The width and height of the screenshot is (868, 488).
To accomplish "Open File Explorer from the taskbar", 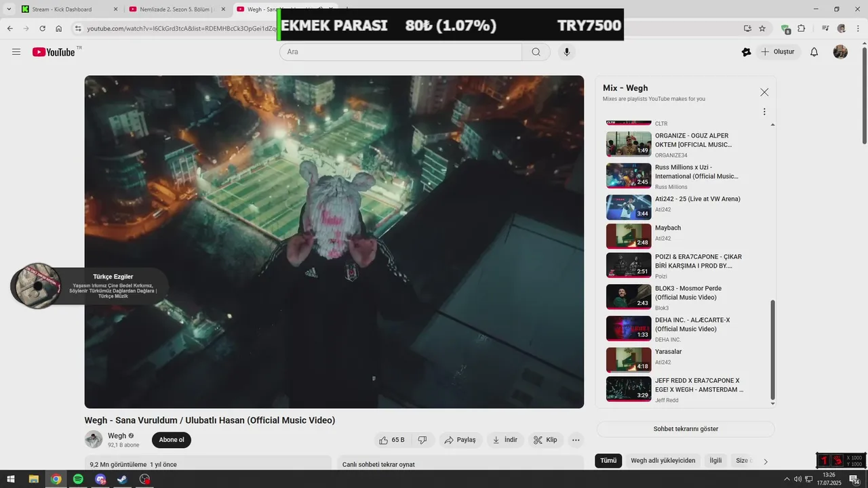I will 33,479.
